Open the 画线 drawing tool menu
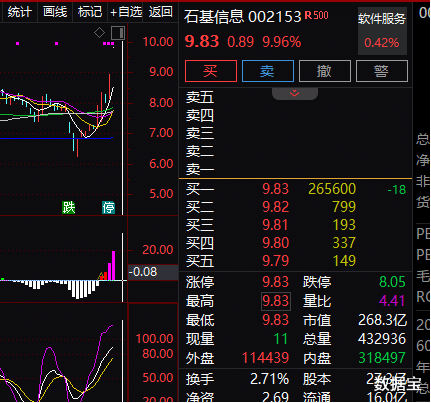Image resolution: width=431 pixels, height=403 pixels. (55, 12)
